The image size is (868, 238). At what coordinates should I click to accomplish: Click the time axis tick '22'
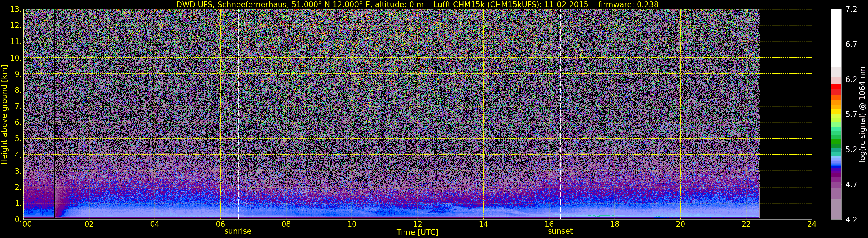746,224
